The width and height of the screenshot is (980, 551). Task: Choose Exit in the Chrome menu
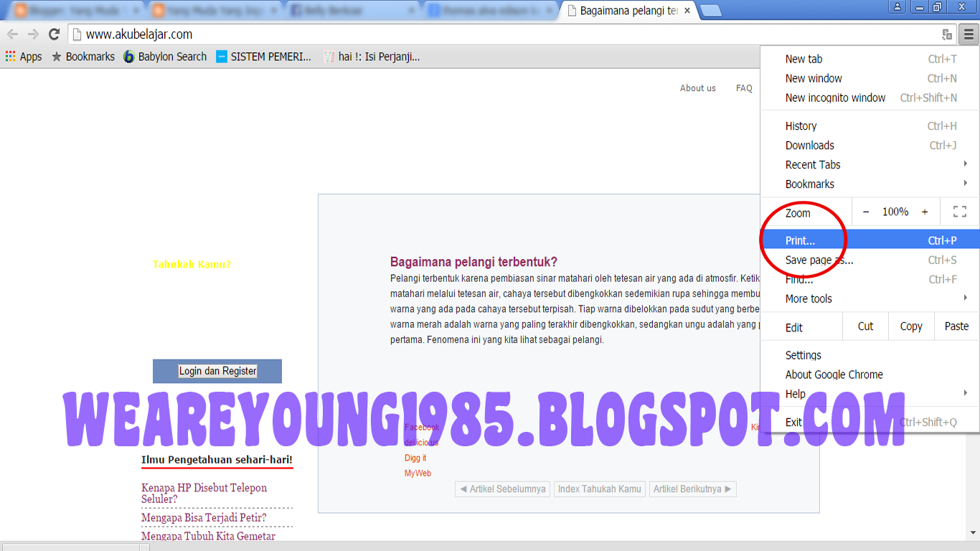tap(870, 422)
